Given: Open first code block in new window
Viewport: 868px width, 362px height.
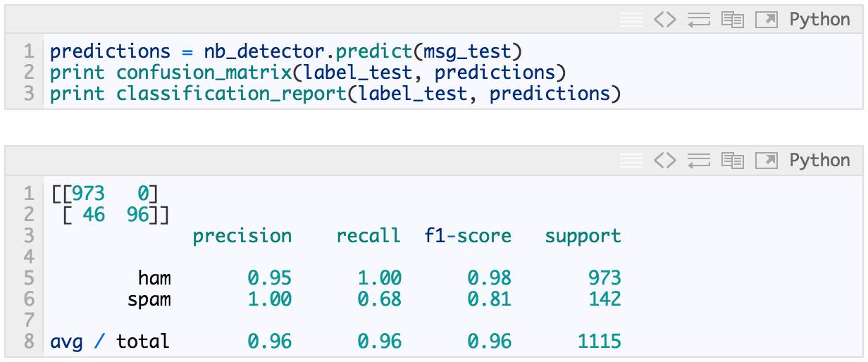Looking at the screenshot, I should click(x=766, y=20).
